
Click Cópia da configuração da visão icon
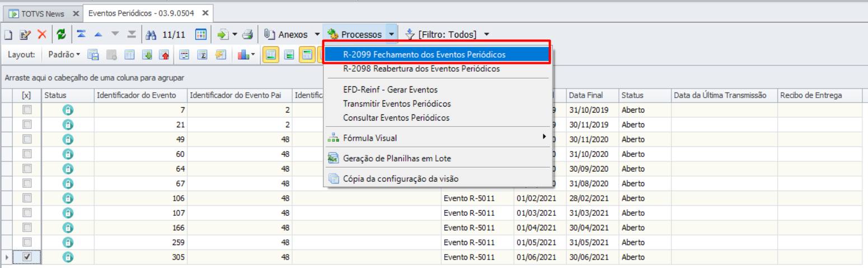point(334,179)
